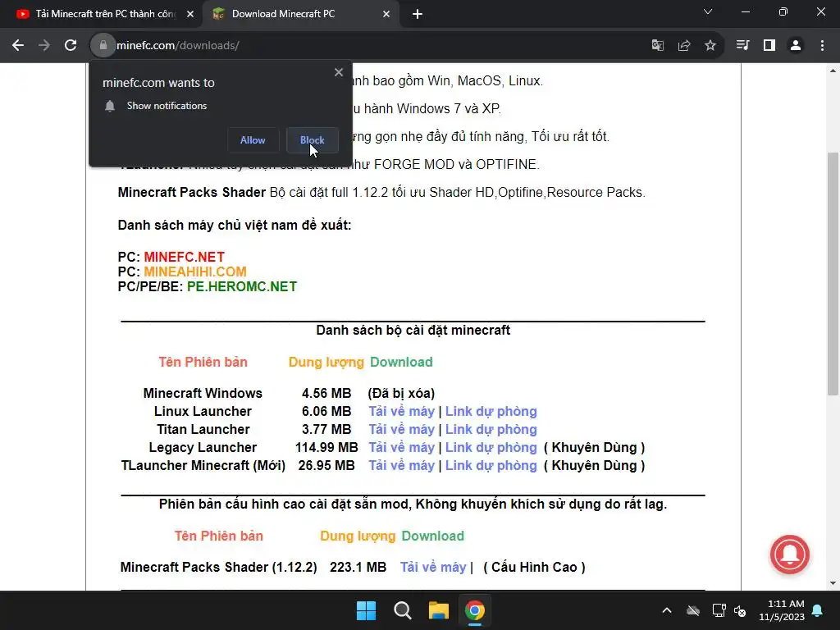The width and height of the screenshot is (840, 630).
Task: Open File Explorer from taskbar
Action: click(x=438, y=610)
